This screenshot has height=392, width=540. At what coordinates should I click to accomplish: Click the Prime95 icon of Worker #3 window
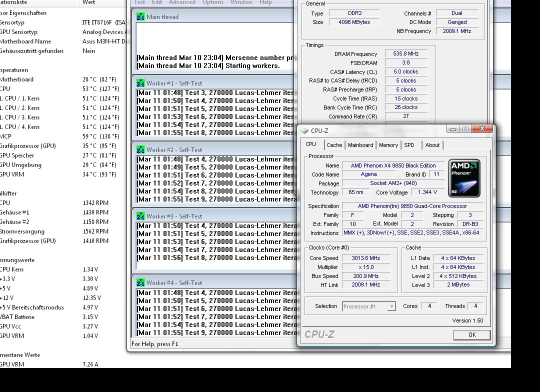[x=140, y=216]
